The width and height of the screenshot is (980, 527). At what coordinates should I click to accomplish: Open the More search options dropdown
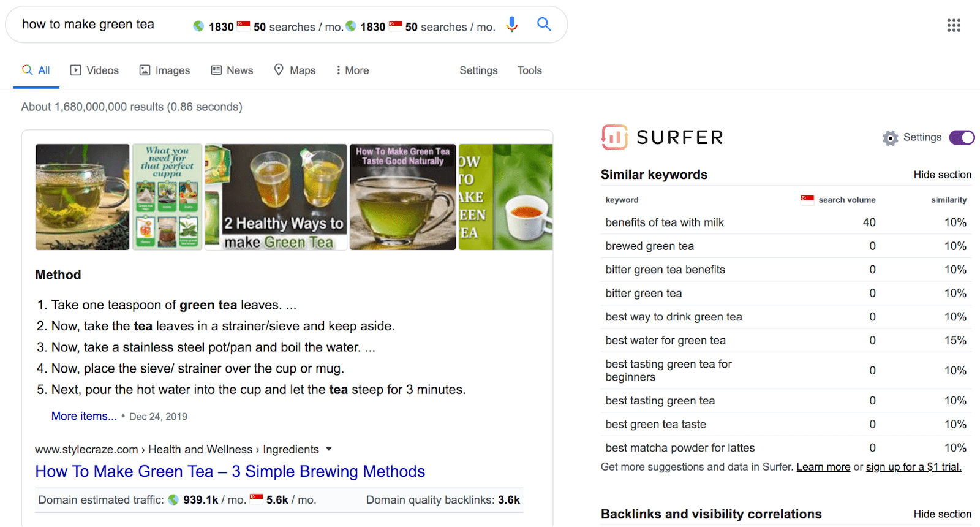click(x=352, y=70)
